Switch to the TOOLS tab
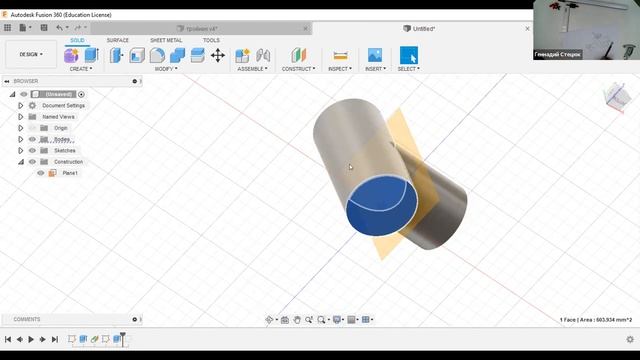 211,40
